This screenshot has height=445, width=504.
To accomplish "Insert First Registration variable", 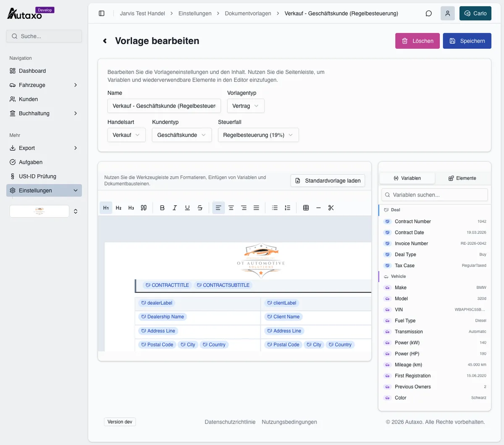I will click(x=435, y=376).
